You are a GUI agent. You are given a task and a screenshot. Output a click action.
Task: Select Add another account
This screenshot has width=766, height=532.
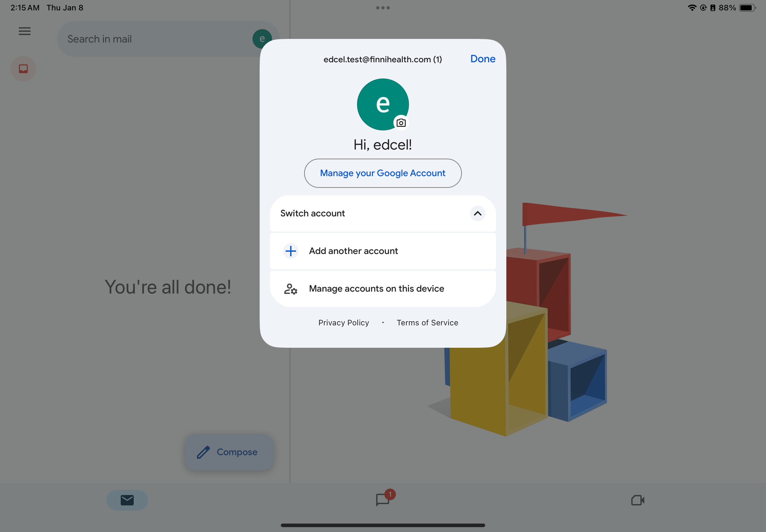click(x=383, y=251)
